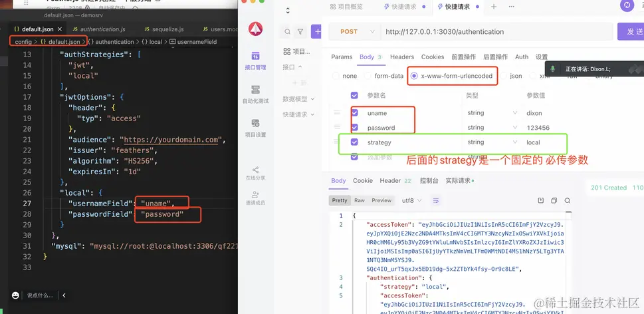Click the config breadcrumb in editor
The height and width of the screenshot is (314, 644).
point(23,41)
